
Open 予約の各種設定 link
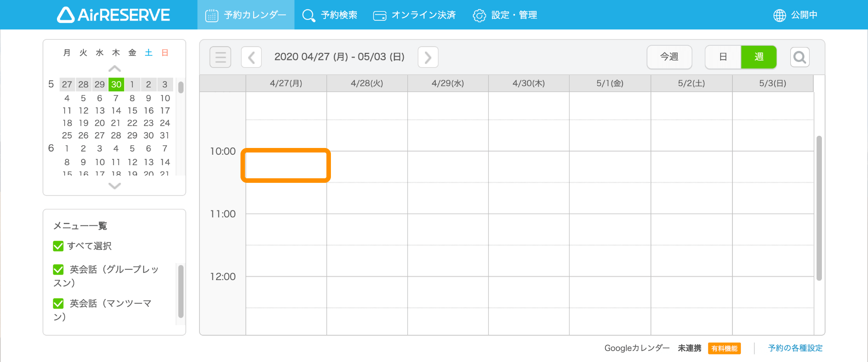coord(795,348)
